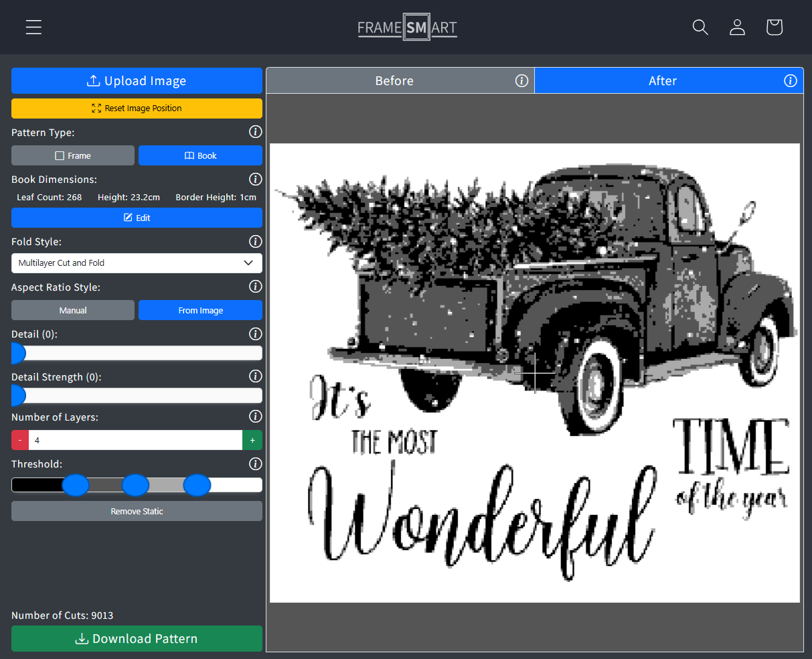The height and width of the screenshot is (659, 812).
Task: Edit book dimensions
Action: click(137, 218)
